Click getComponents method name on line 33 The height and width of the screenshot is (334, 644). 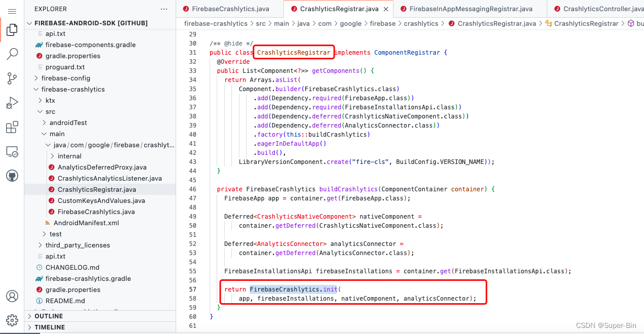[x=335, y=71]
